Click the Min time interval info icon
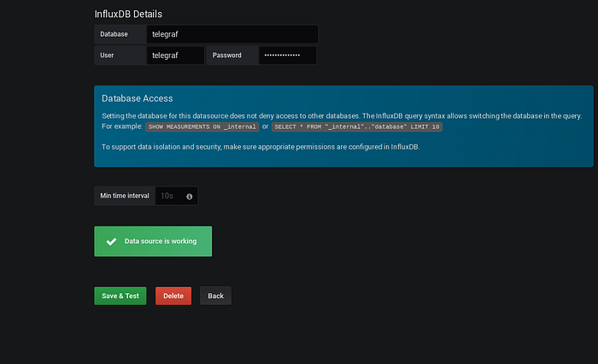Screen dimensions: 598x364 point(189,197)
